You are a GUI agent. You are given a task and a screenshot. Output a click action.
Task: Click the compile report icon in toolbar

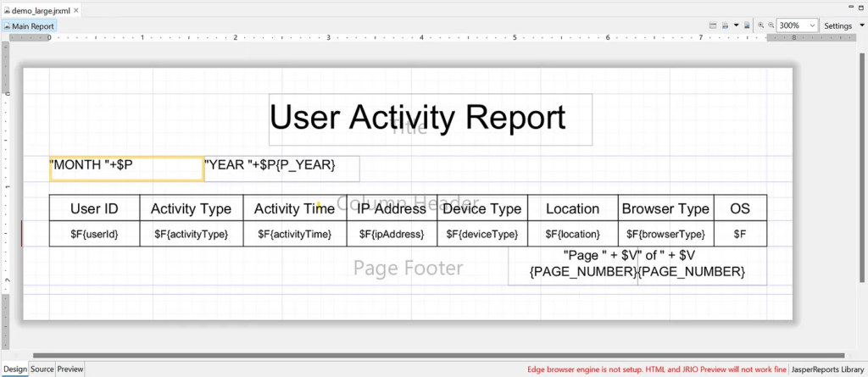click(x=713, y=26)
